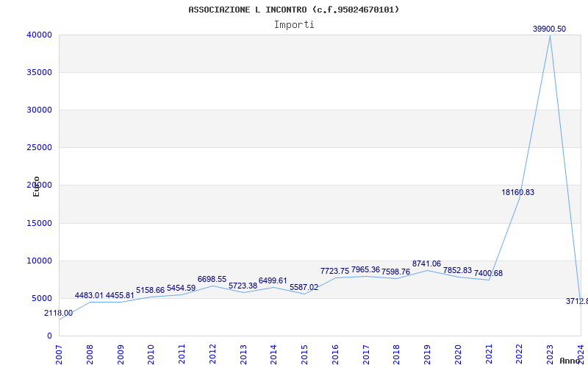Click the 2118.00 data label

59,313
